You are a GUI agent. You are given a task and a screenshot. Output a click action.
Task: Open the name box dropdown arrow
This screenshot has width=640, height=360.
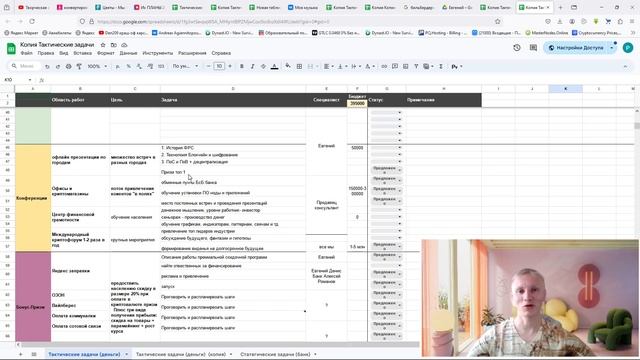tap(29, 80)
